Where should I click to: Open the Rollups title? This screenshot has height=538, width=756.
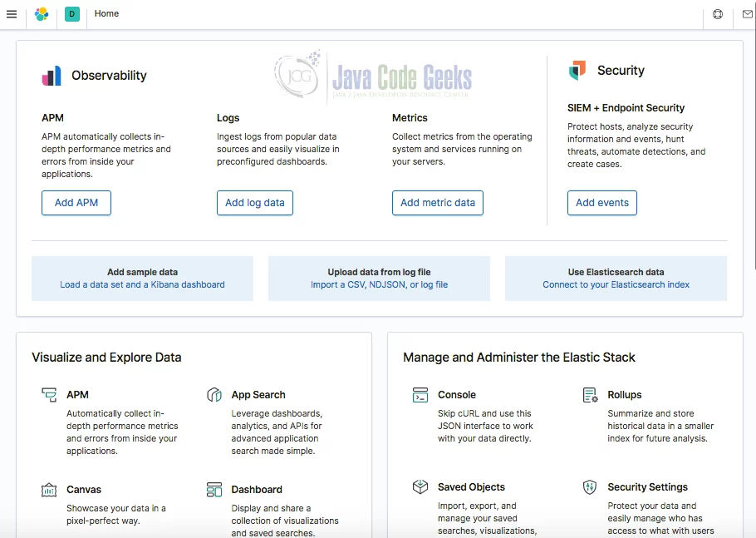(x=625, y=395)
